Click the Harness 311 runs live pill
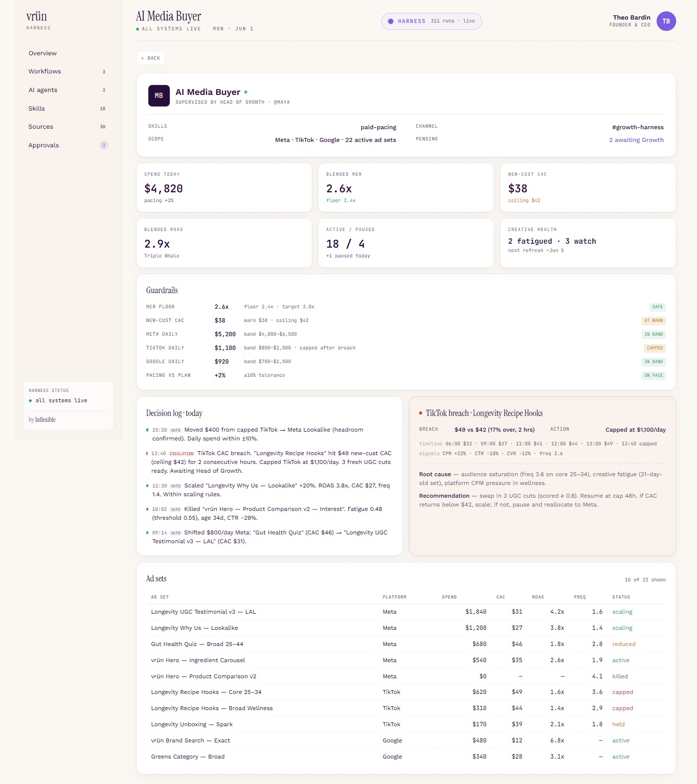This screenshot has height=784, width=697. [431, 21]
